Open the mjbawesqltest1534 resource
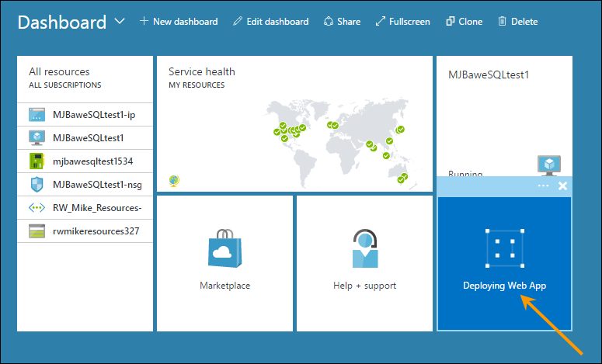This screenshot has width=602, height=364. 85,161
